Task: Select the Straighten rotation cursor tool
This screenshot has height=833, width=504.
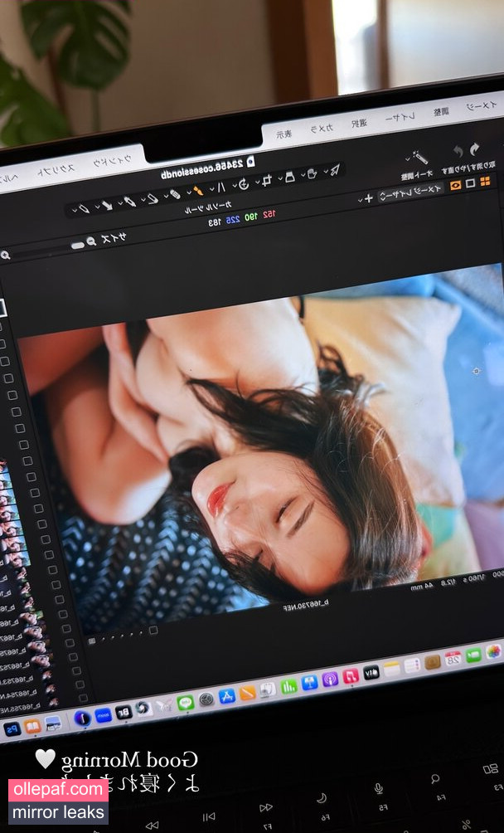Action: (x=244, y=184)
